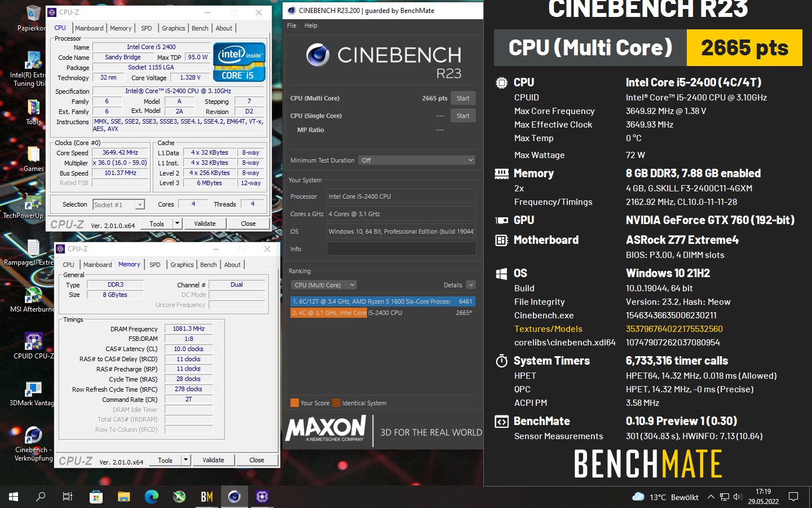Screen dimensions: 812x508
Task: Click the Info input field in Cinebench
Action: tap(401, 249)
